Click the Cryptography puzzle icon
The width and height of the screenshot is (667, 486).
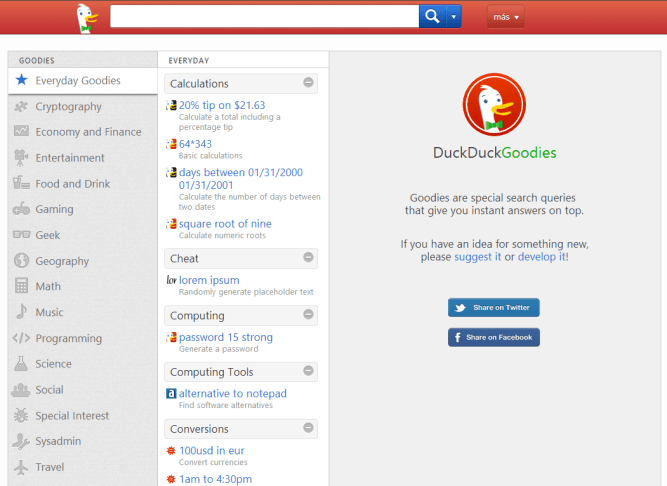tap(21, 106)
